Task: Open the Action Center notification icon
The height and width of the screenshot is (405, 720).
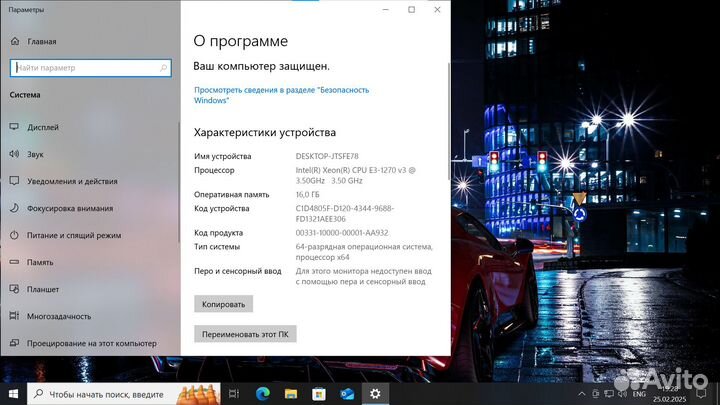Action: click(701, 394)
